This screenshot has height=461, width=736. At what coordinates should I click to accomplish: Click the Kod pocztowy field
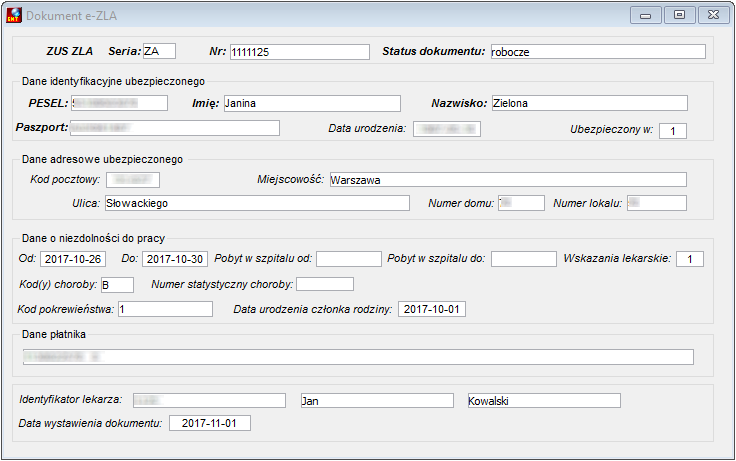click(x=133, y=180)
